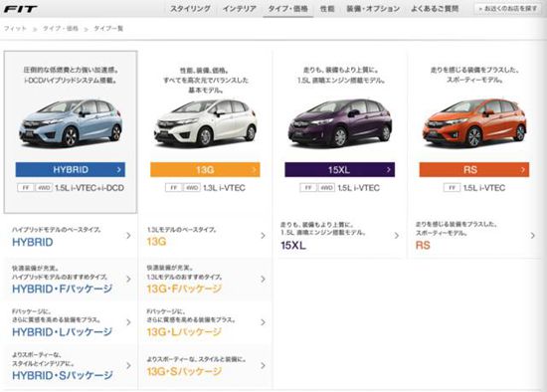Open よくあるご質問 FAQ page
The height and width of the screenshot is (392, 547).
tap(435, 9)
